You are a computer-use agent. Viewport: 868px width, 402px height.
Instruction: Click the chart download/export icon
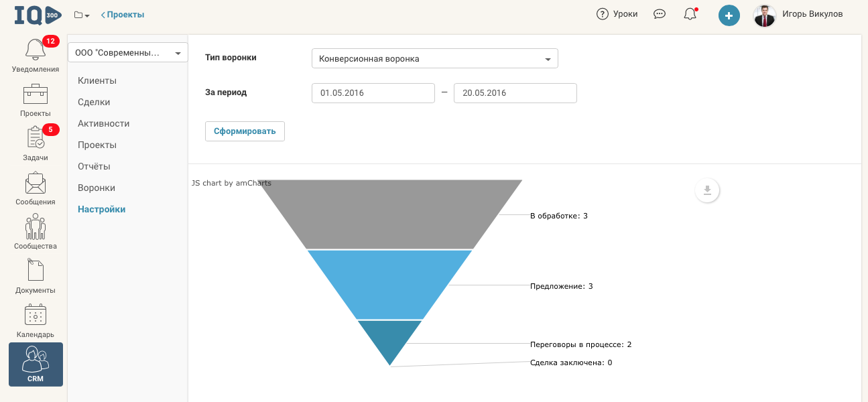[x=707, y=191]
